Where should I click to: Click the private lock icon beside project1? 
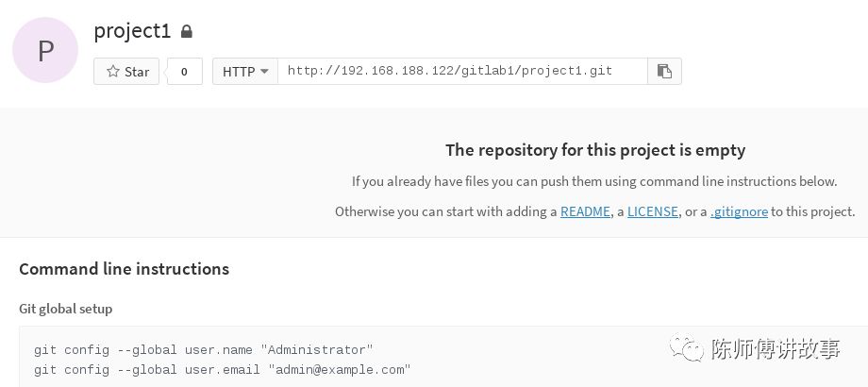(187, 31)
